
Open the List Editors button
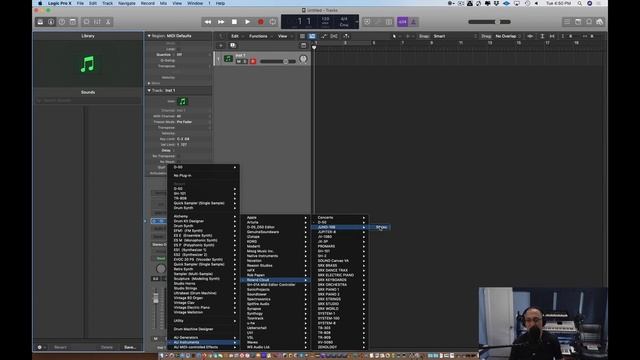point(567,22)
